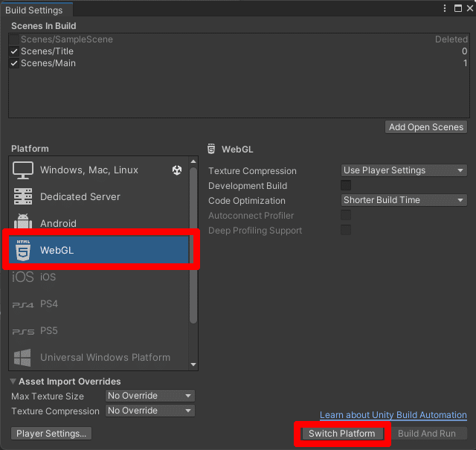Click the platform list scroll-down arrow
476x450 pixels.
(x=193, y=364)
